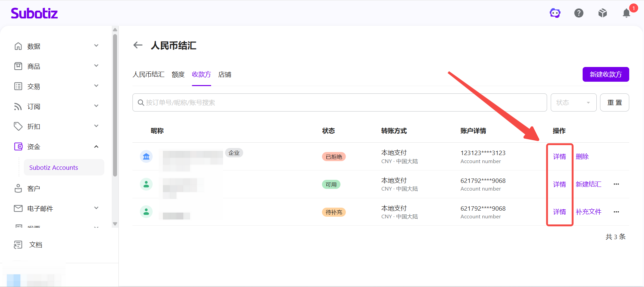Click the wallet icon beside 资金

point(18,146)
